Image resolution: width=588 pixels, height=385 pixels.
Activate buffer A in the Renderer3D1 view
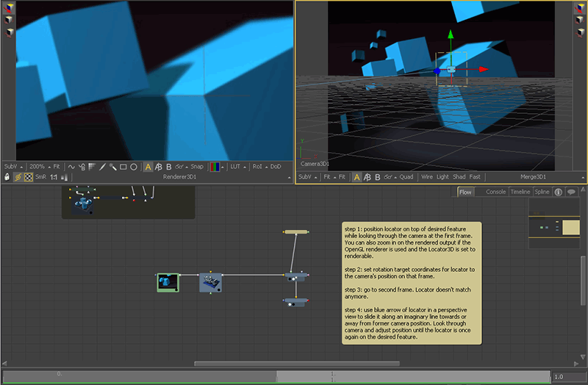click(x=148, y=167)
